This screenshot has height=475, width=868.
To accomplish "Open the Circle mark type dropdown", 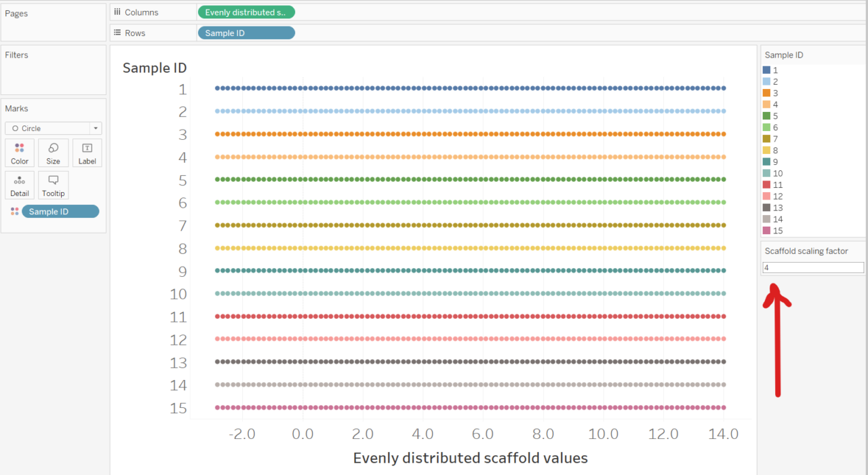I will coord(53,128).
